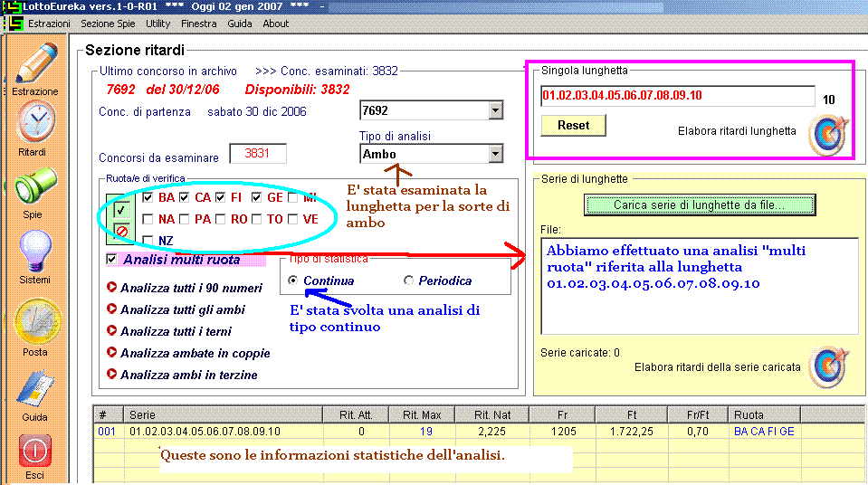Click the Elabora ritardi lunghetta target icon
Viewport: 868px width, 485px height.
pyautogui.click(x=827, y=135)
